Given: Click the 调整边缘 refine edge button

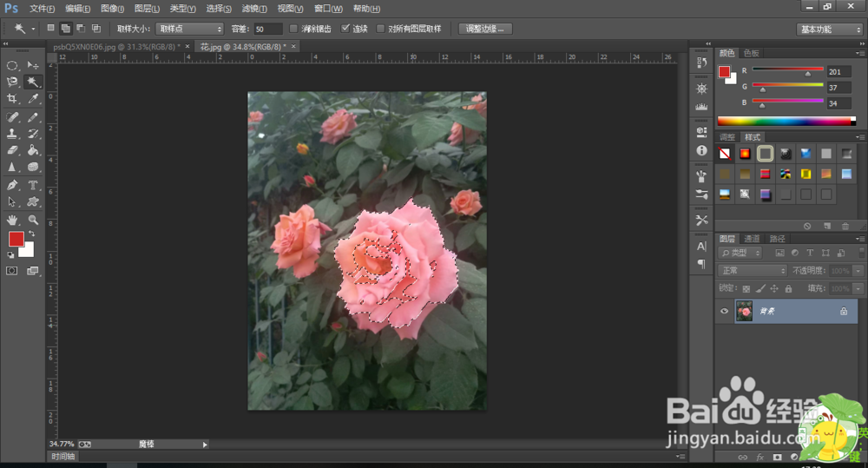Looking at the screenshot, I should 485,29.
